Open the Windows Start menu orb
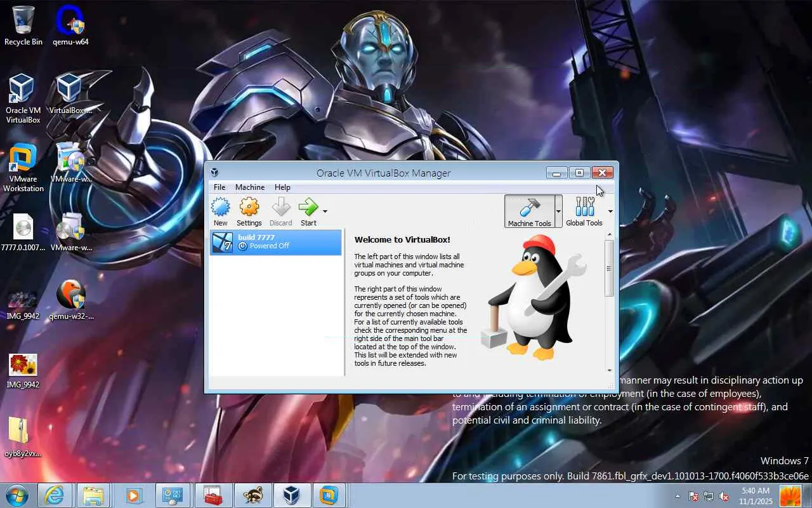This screenshot has height=508, width=812. tap(17, 495)
